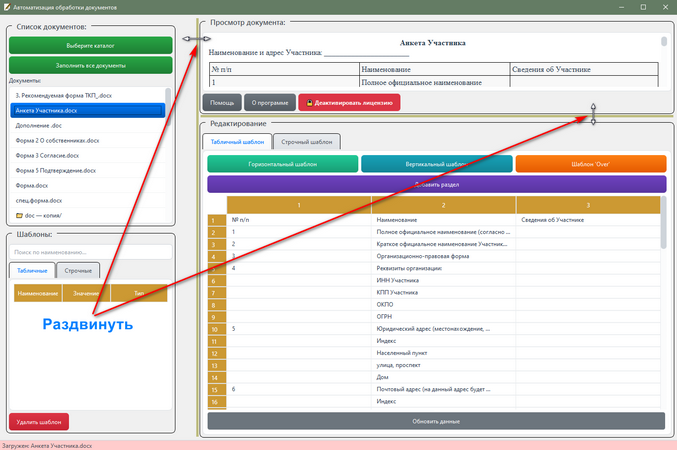Select 'Форма.docx' file
Screen dimensions: 677x450
click(88, 185)
